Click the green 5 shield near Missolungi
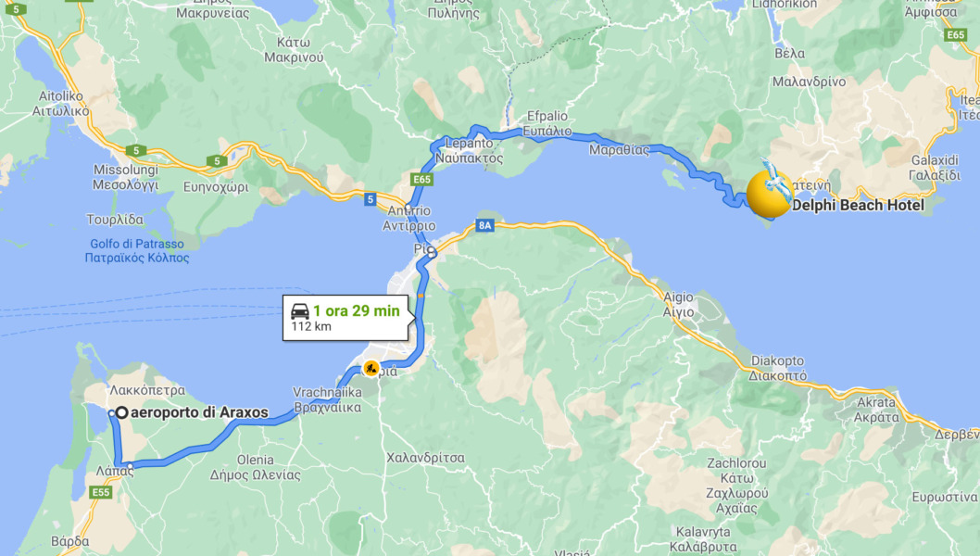The width and height of the screenshot is (980, 556). (x=135, y=151)
